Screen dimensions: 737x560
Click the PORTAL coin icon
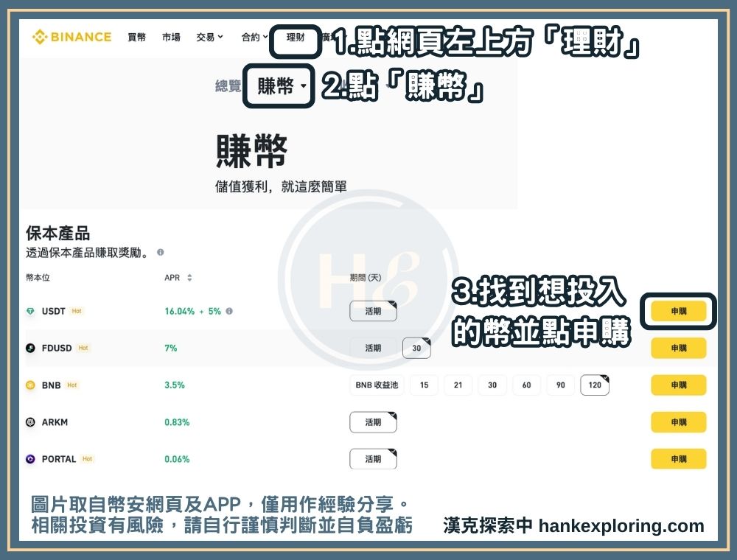click(30, 459)
